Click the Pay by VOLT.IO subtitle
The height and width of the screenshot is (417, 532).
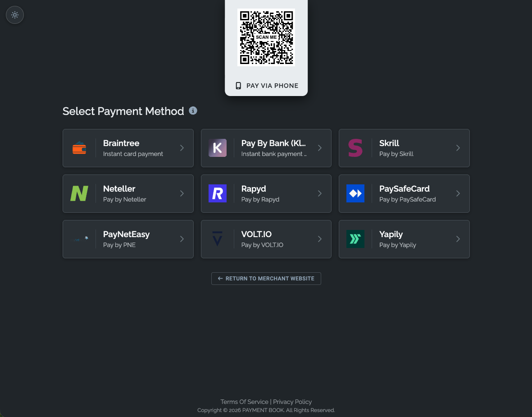(x=262, y=245)
